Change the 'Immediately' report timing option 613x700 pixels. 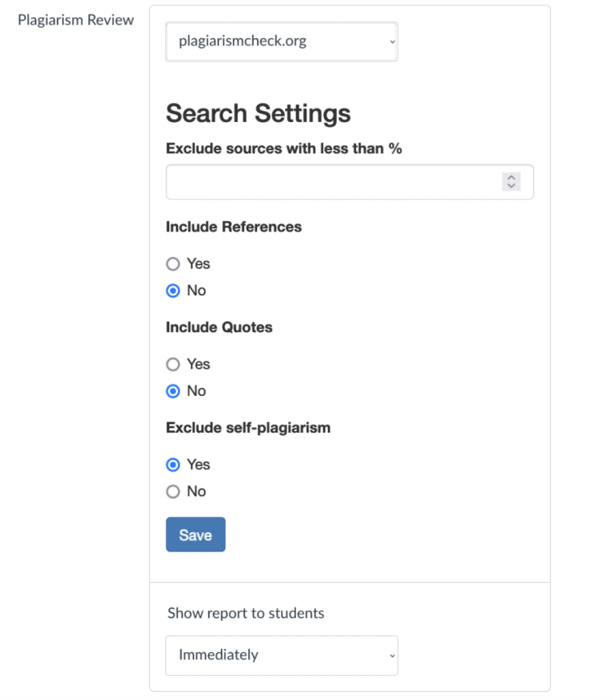pyautogui.click(x=281, y=655)
